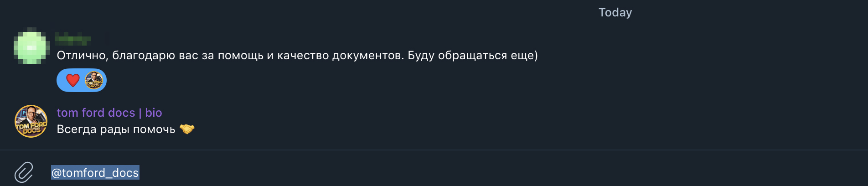Click the word "документов" in the first message
Image resolution: width=868 pixels, height=186 pixels.
(x=367, y=56)
